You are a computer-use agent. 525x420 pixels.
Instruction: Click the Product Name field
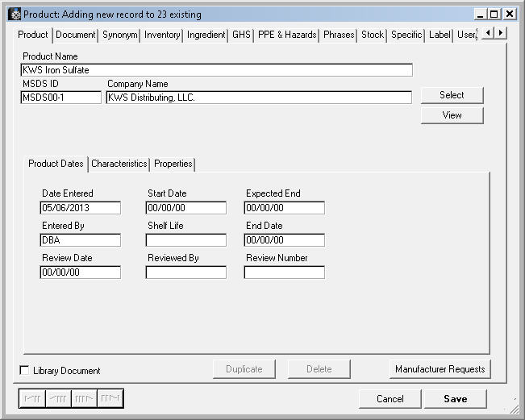tap(216, 70)
